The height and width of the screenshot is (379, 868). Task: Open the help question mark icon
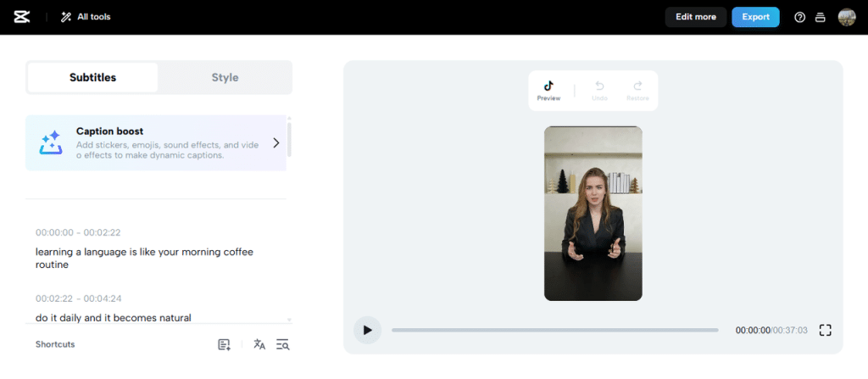tap(799, 17)
